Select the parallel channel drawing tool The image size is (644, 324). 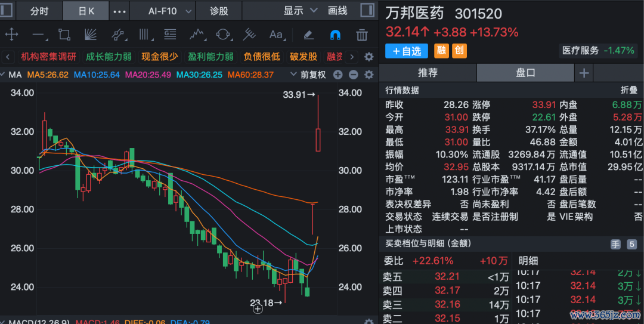click(x=118, y=35)
